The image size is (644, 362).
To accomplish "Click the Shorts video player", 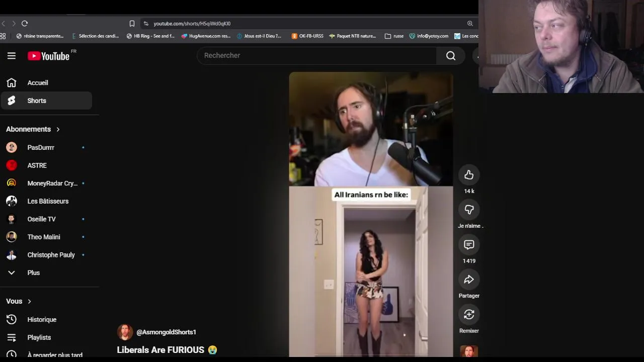I will pos(371,215).
